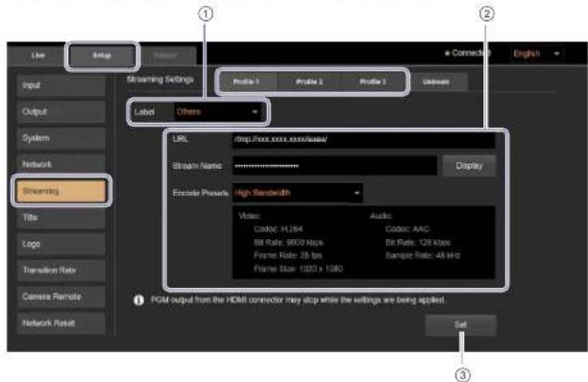Click the URL input field
Screen dimensions: 588x382
click(364, 139)
